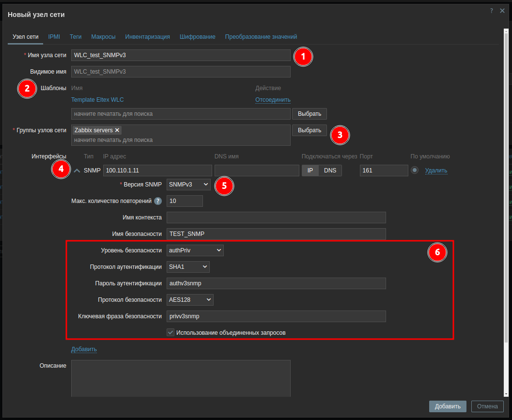Open the AES128 privacy protocol dropdown
The width and height of the screenshot is (512, 420).
[190, 300]
